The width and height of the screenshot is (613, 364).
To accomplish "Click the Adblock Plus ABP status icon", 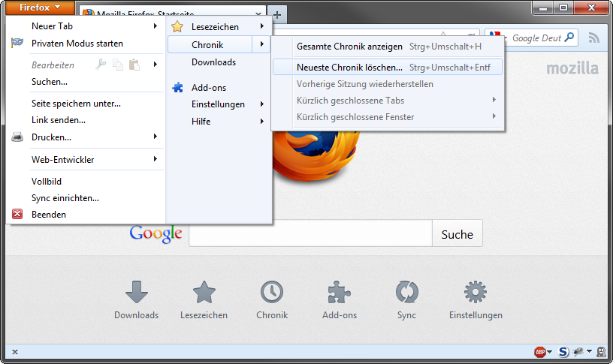I will (x=540, y=352).
